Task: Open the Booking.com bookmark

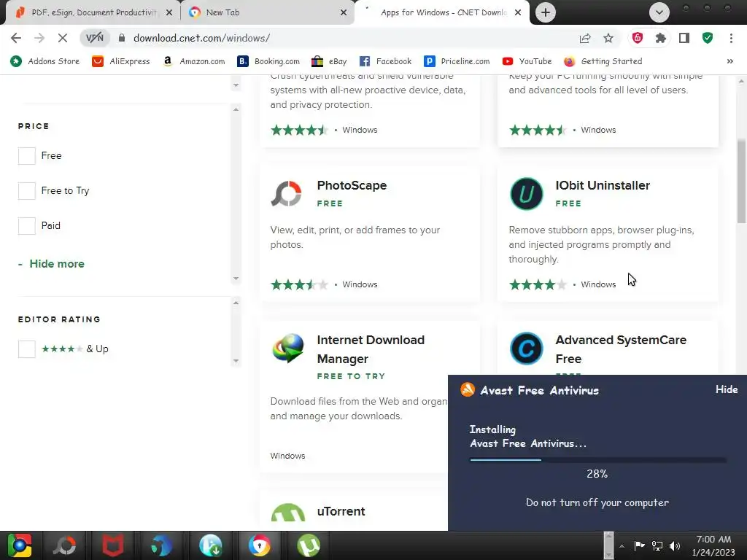Action: 268,61
